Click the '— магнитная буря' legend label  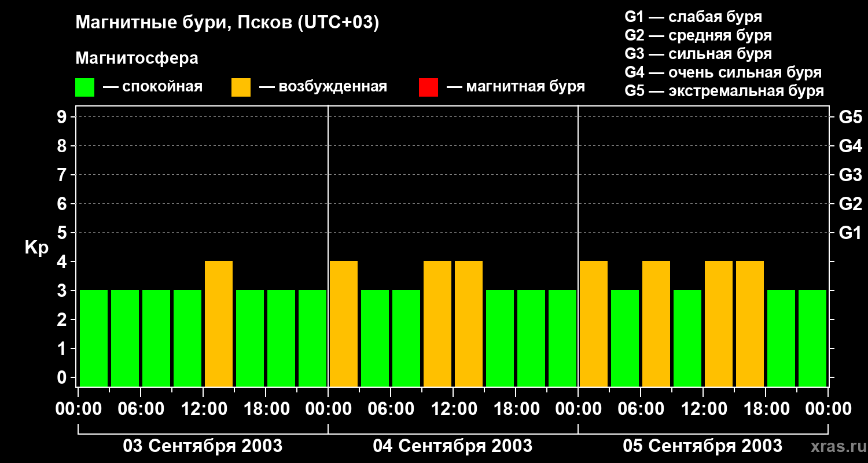[x=516, y=87]
